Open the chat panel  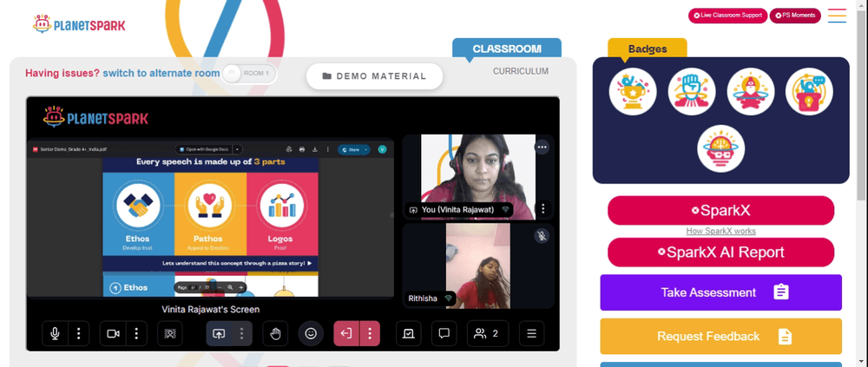[x=444, y=333]
